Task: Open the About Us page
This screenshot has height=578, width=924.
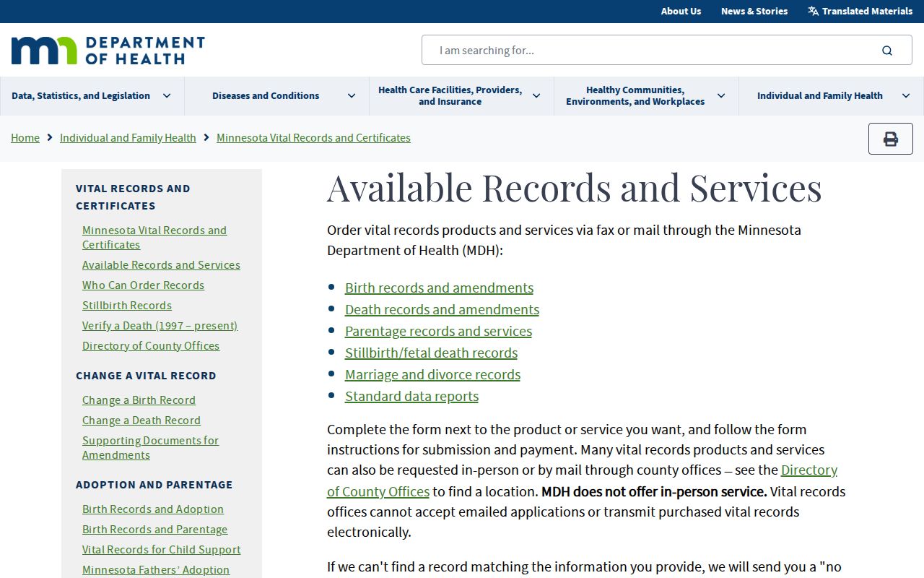Action: (681, 11)
